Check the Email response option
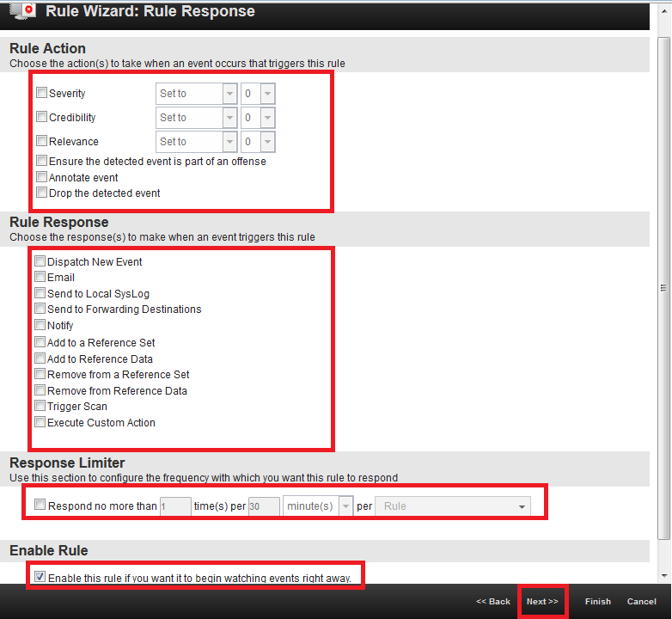This screenshot has height=619, width=672. coord(40,277)
